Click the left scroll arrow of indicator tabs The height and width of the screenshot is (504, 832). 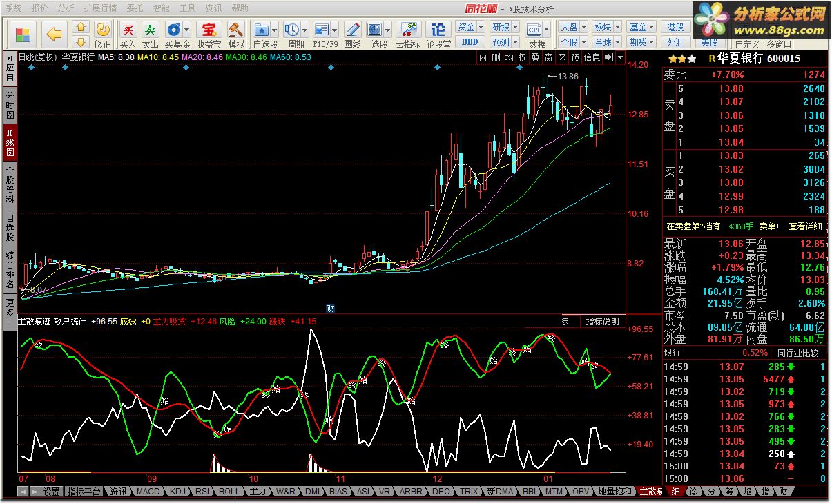point(23,492)
